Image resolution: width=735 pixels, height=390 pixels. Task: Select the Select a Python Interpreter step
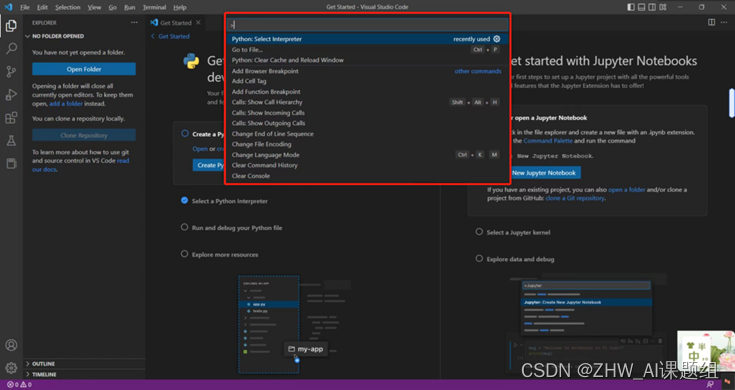coord(225,201)
